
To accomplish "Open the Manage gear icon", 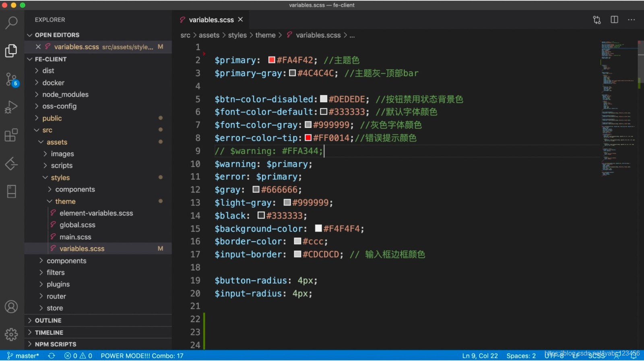I will 11,334.
